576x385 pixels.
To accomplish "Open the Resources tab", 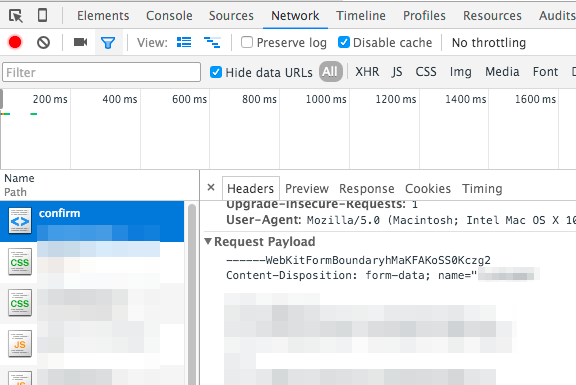I will 492,16.
